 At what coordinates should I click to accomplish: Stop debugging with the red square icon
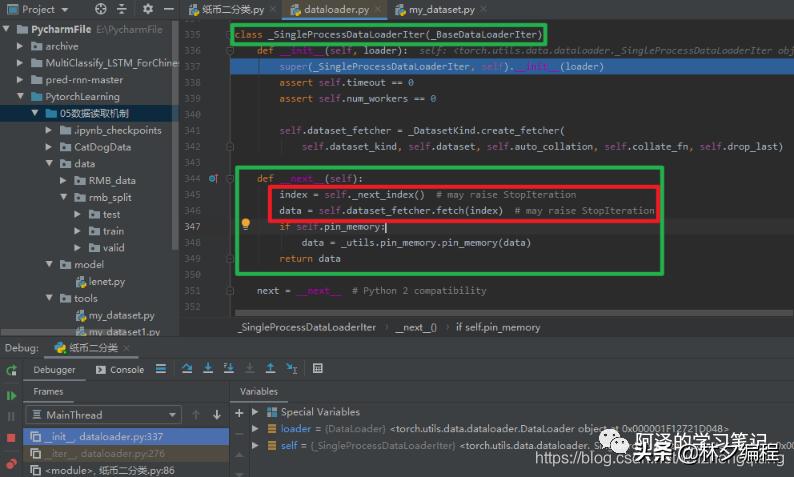click(x=11, y=437)
